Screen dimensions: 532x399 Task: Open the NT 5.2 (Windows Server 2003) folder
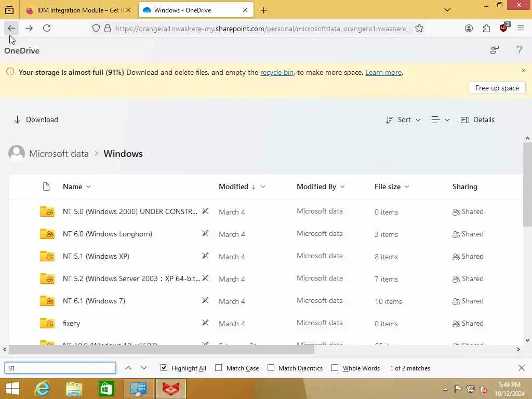point(131,278)
